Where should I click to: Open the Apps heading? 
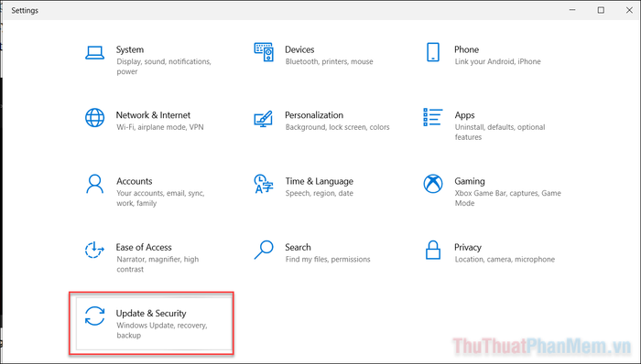(465, 115)
